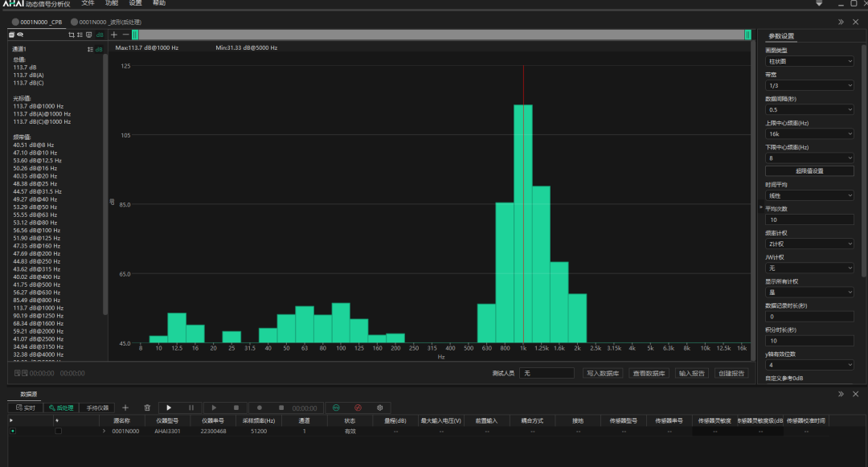This screenshot has width=868, height=467.
Task: Click the gray stop button after the gray play
Action: coord(235,408)
